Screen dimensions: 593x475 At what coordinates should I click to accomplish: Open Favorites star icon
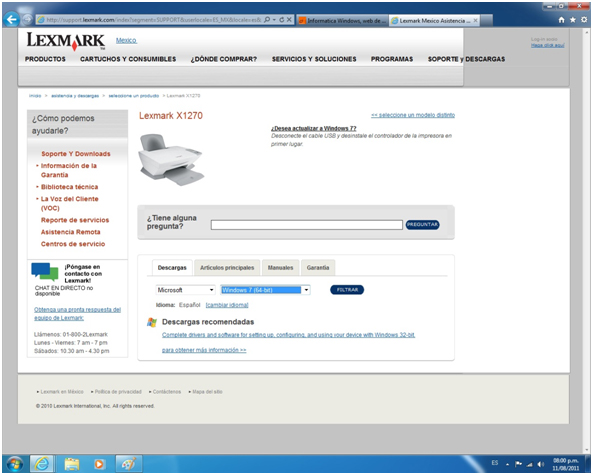573,20
